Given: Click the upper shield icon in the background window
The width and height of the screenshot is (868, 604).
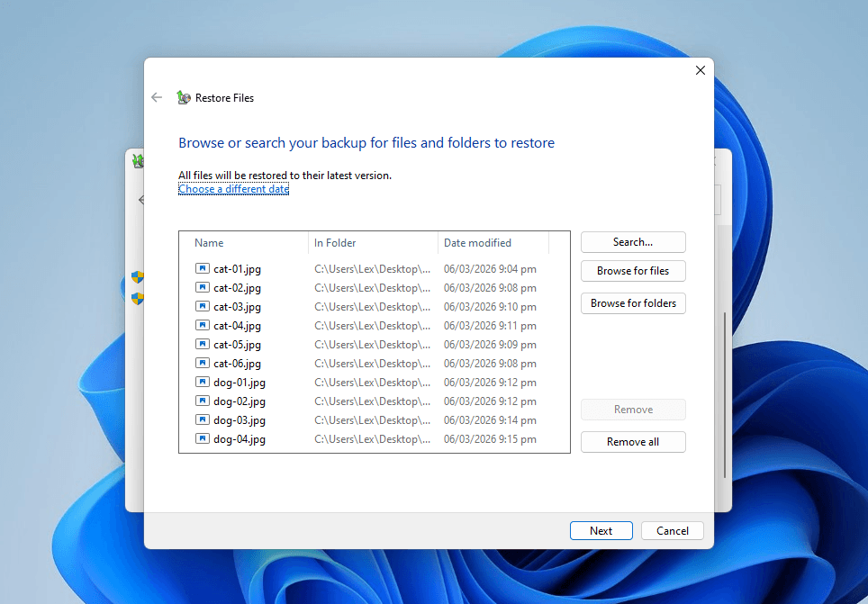Looking at the screenshot, I should coord(137,277).
